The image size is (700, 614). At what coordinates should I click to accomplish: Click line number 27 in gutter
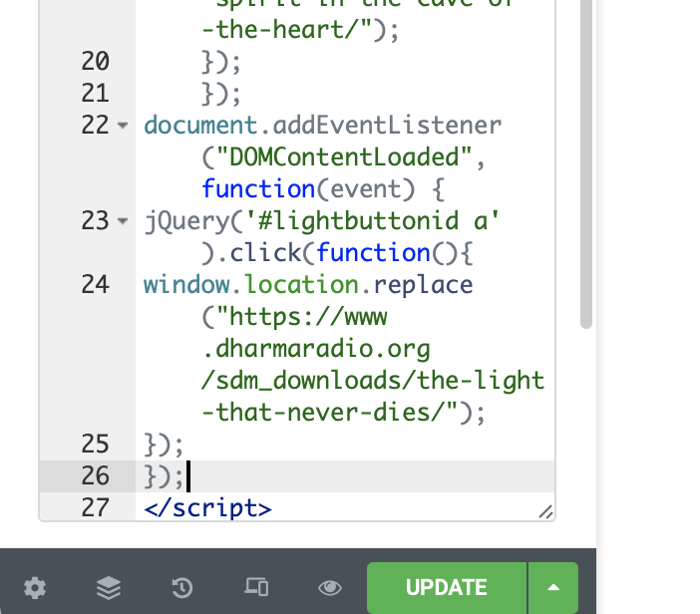click(x=95, y=507)
